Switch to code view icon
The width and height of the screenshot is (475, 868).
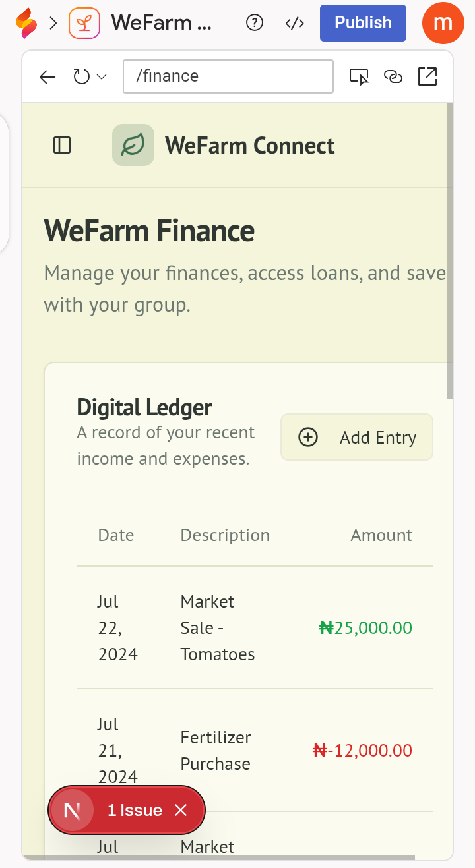pos(294,23)
